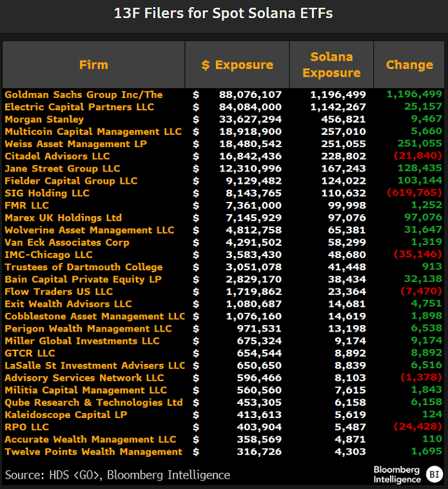Viewport: 448px width, 489px height.
Task: Select the chart title 13F Filers for Spot Solana ETFs
Action: pyautogui.click(x=224, y=14)
